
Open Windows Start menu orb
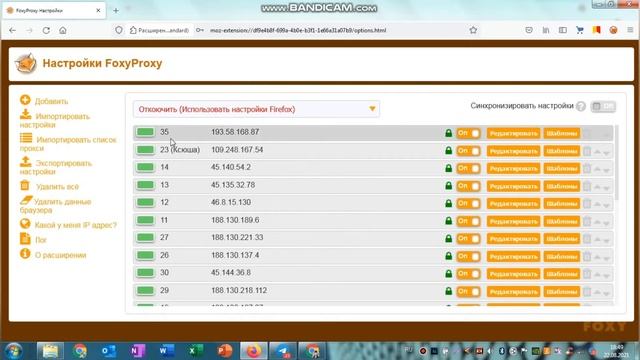pyautogui.click(x=14, y=351)
